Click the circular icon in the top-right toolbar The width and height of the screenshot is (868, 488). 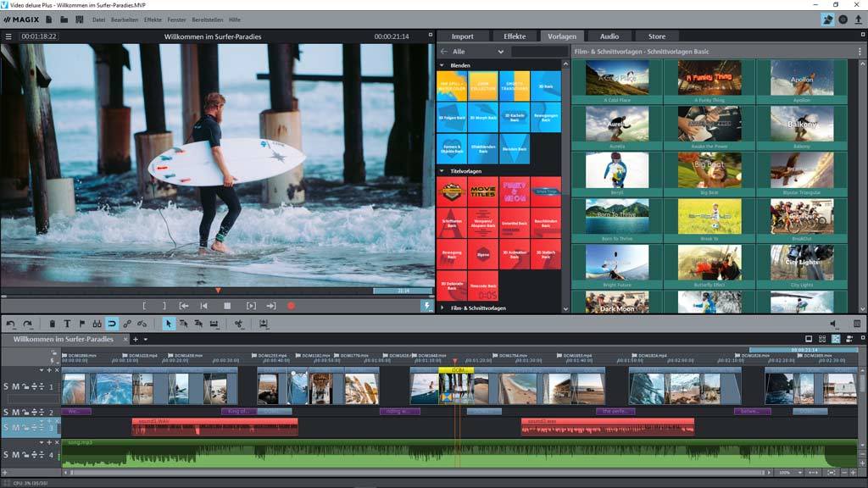(x=843, y=19)
